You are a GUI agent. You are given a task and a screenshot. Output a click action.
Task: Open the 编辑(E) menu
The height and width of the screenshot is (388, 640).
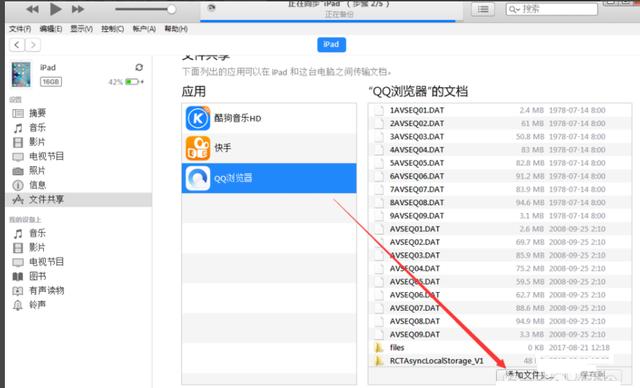(51, 29)
